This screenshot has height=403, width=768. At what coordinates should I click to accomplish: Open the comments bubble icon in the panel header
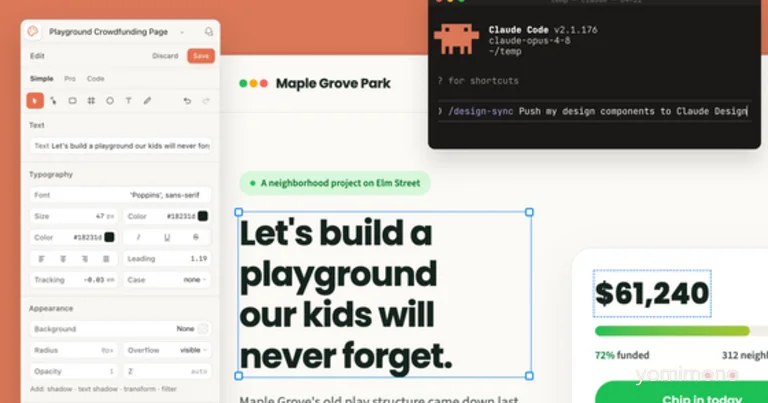coord(209,32)
